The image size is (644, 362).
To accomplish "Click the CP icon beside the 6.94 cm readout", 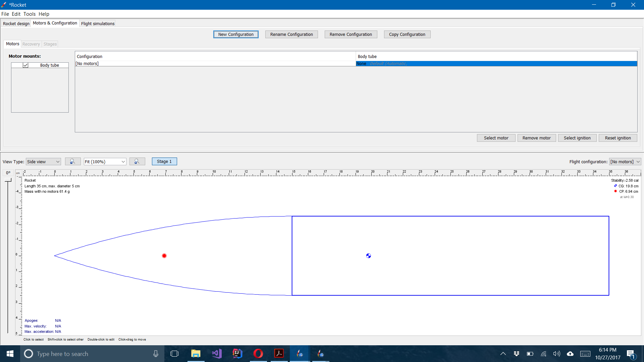I will pyautogui.click(x=615, y=191).
